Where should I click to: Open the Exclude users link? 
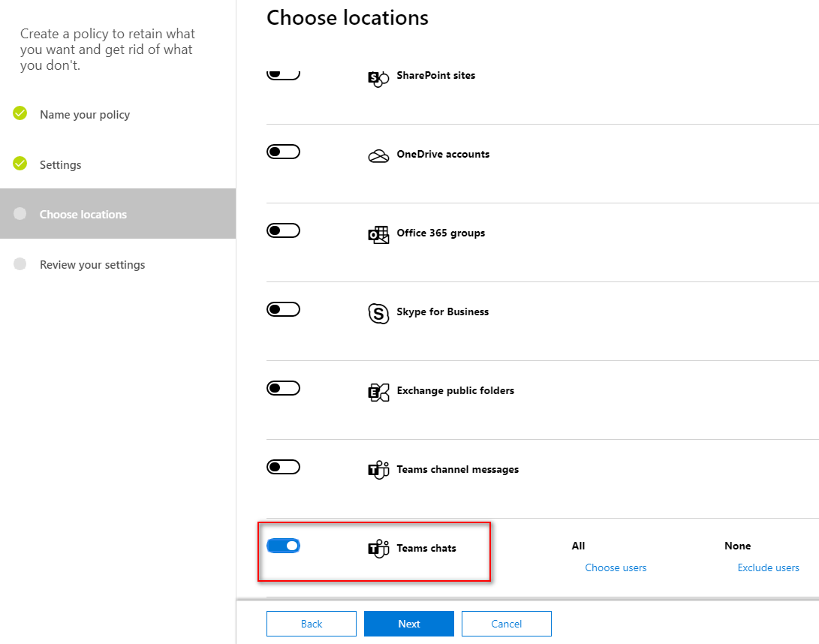[x=769, y=567]
